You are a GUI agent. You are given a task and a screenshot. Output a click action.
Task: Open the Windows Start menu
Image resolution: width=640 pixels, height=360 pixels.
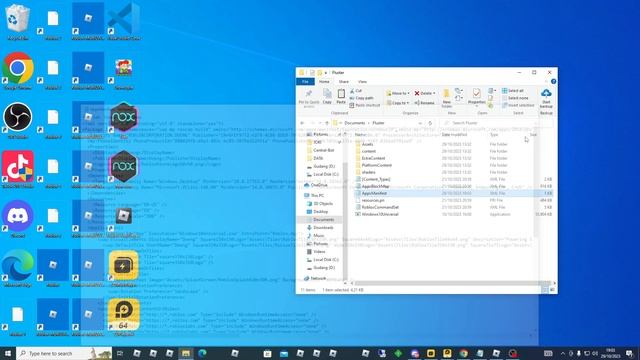8,353
